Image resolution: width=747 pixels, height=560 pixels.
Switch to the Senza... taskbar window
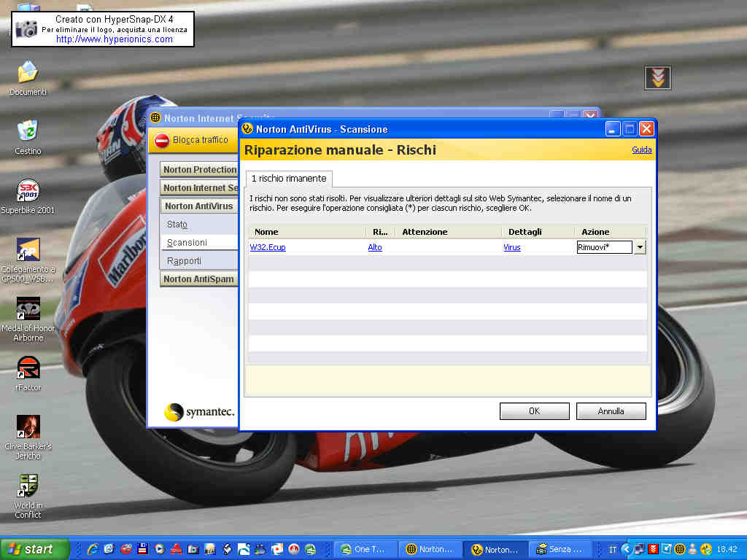pos(560,549)
